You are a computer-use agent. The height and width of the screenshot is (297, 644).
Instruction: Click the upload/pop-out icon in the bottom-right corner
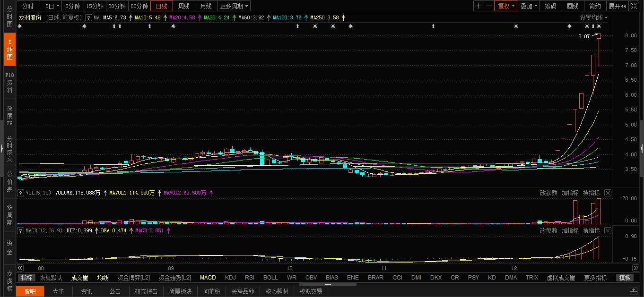click(x=633, y=291)
